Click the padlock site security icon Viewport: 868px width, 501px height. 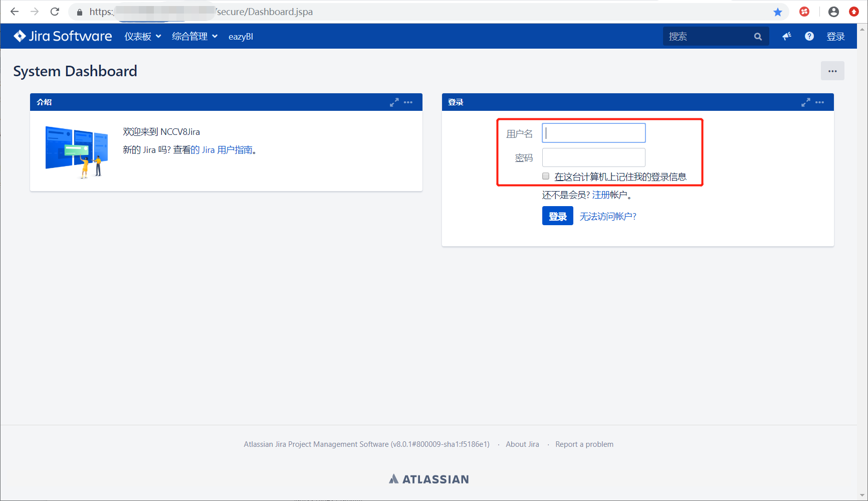click(x=79, y=12)
